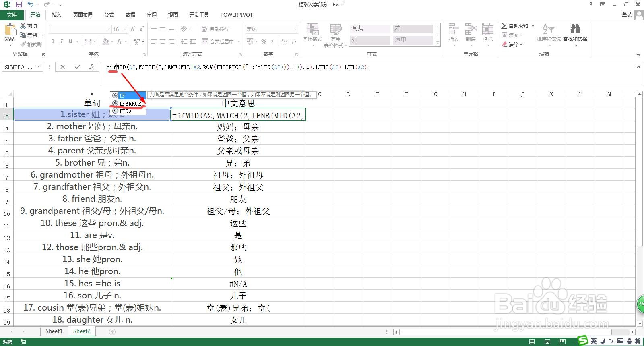Screen dimensions: 644x346
Task: Click the Comma style icon
Action: [x=272, y=41]
